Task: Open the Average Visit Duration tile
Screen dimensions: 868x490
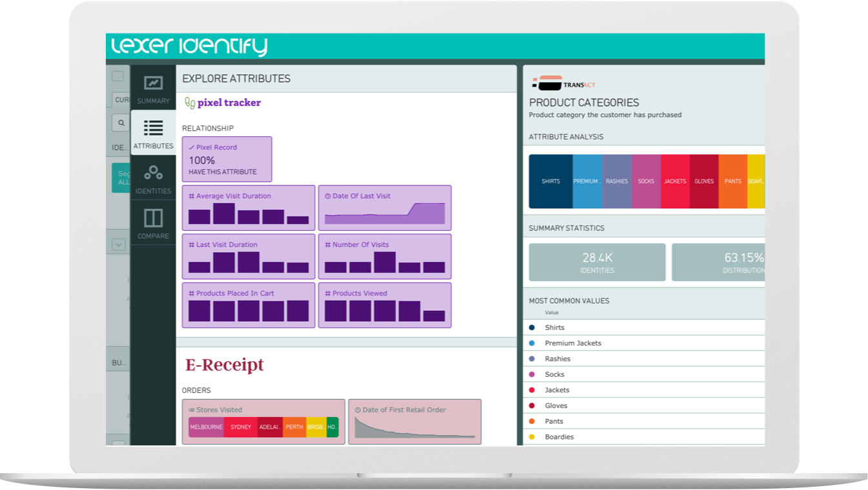Action: click(249, 208)
